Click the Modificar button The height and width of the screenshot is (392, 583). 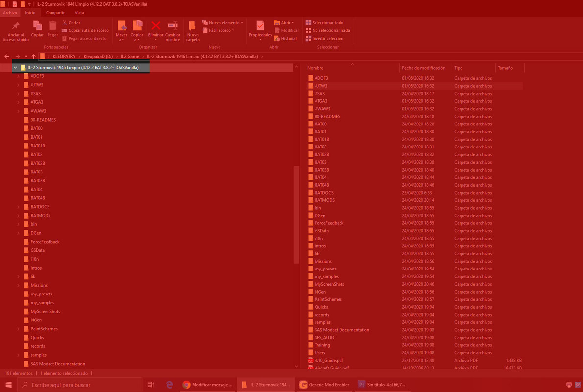point(286,30)
